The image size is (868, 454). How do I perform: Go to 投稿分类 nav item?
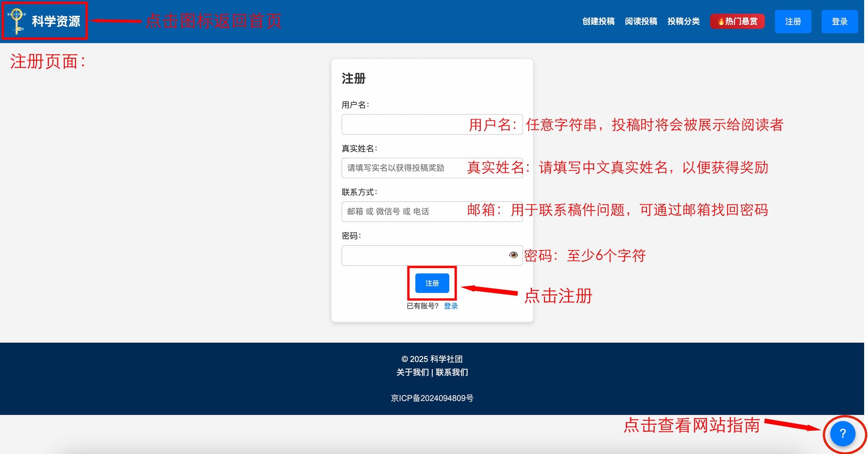(684, 21)
